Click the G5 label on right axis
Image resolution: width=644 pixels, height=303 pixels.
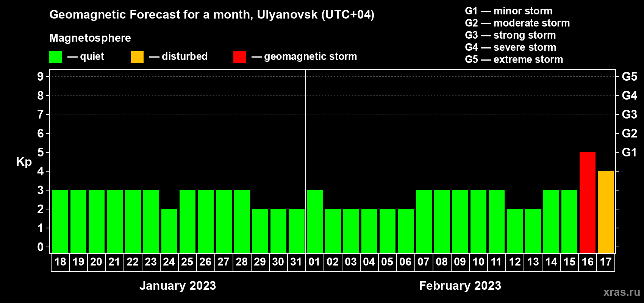pyautogui.click(x=630, y=77)
